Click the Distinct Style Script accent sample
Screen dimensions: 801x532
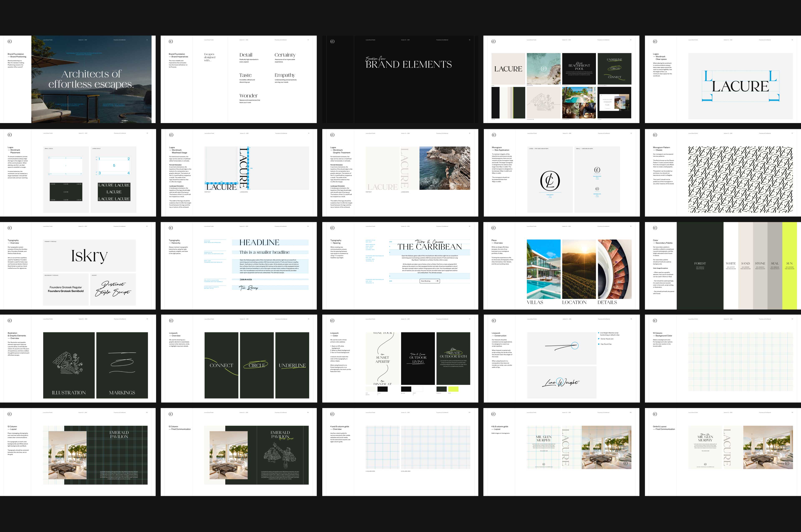point(113,289)
